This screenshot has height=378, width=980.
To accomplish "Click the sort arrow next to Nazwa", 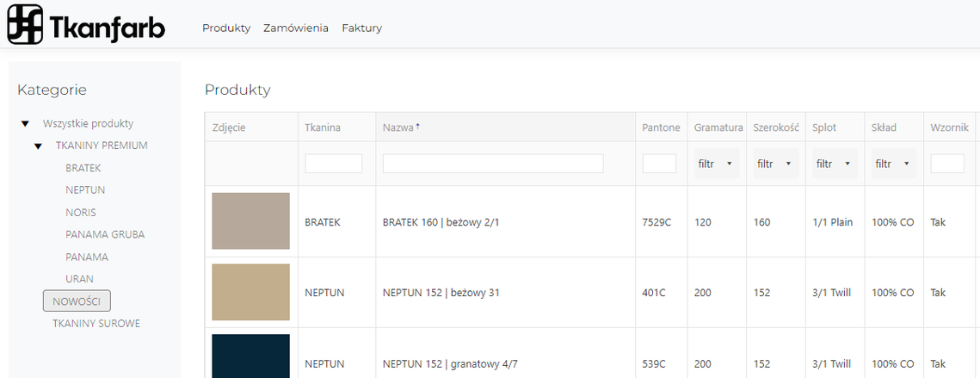I will click(x=418, y=127).
